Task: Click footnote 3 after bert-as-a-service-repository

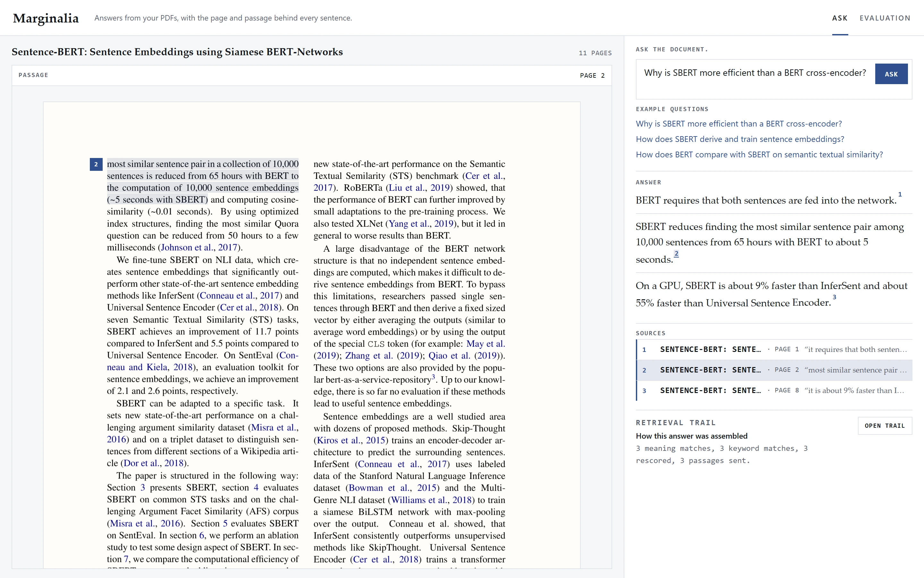Action: (x=433, y=377)
